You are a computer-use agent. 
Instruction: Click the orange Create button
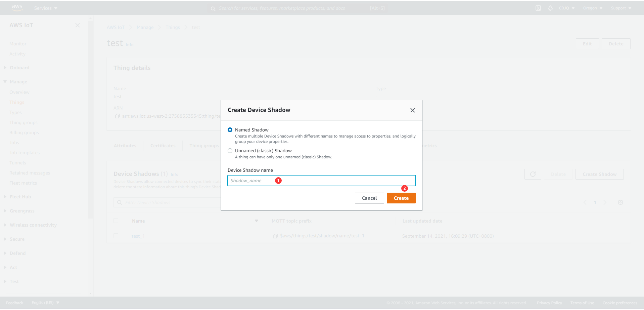(x=401, y=198)
